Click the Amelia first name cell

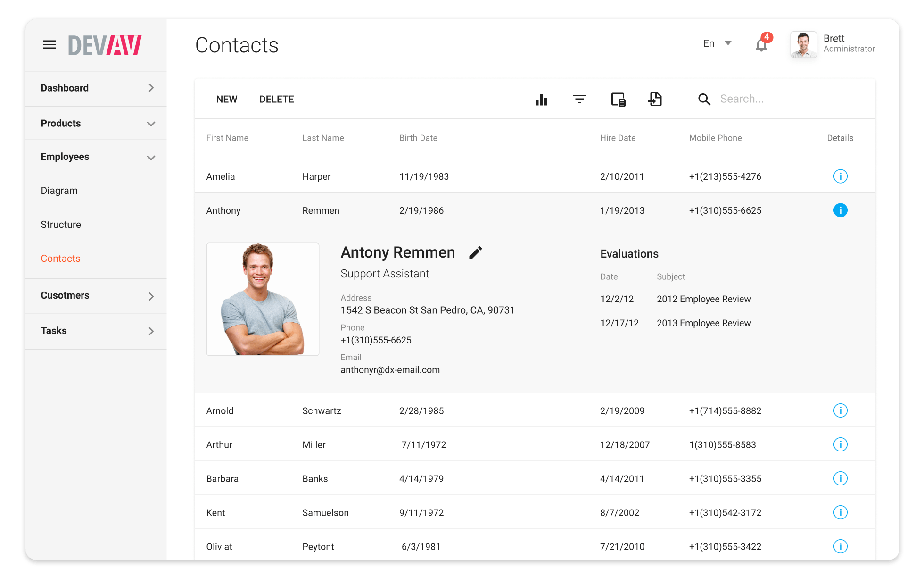click(221, 177)
